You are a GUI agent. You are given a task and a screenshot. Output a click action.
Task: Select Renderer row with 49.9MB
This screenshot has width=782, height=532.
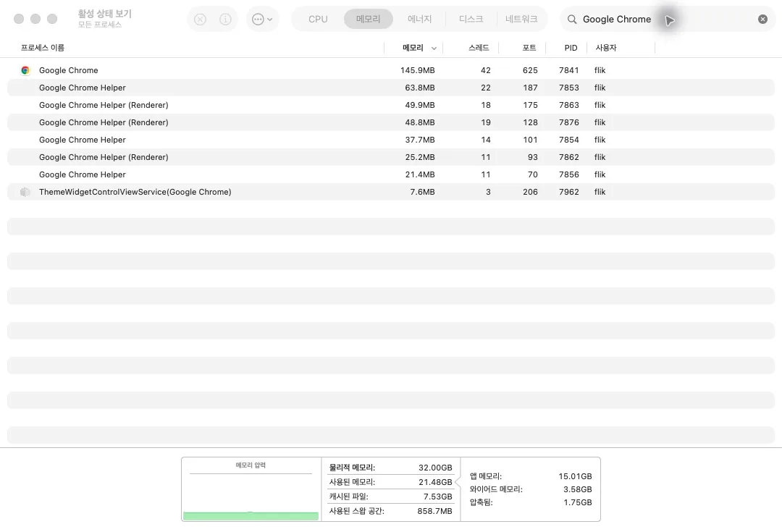click(391, 105)
